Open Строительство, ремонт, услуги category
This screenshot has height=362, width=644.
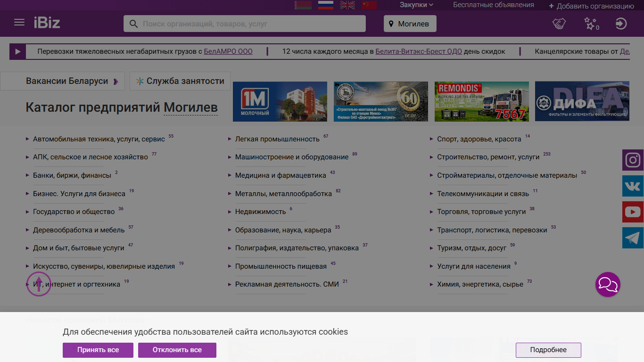[488, 157]
